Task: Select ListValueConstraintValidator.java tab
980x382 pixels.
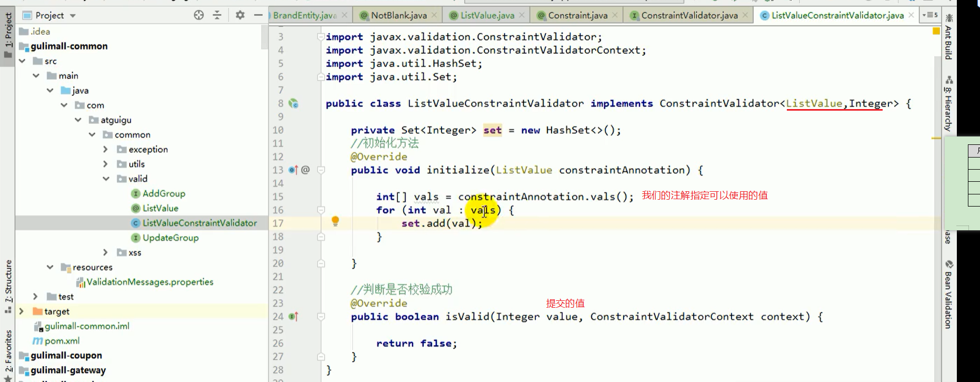Action: [x=837, y=15]
